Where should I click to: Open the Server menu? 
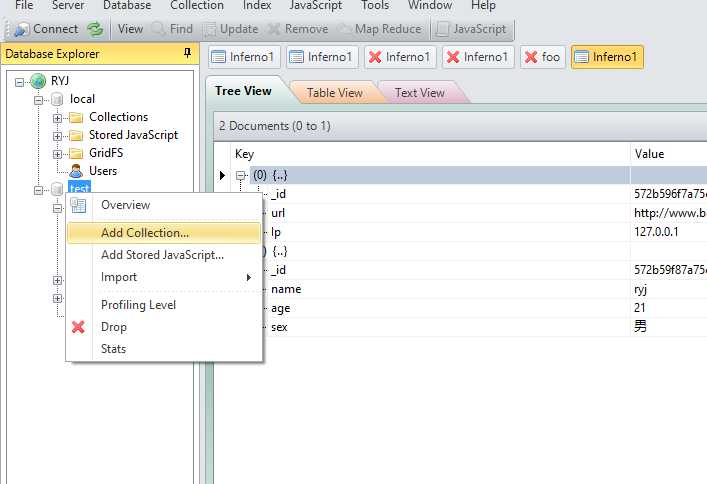[68, 5]
